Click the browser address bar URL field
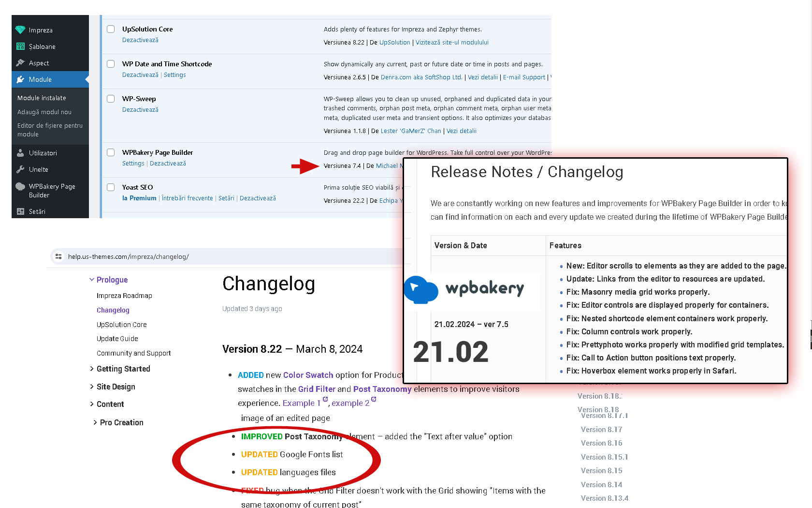Screen dimensions: 812x508 click(227, 256)
